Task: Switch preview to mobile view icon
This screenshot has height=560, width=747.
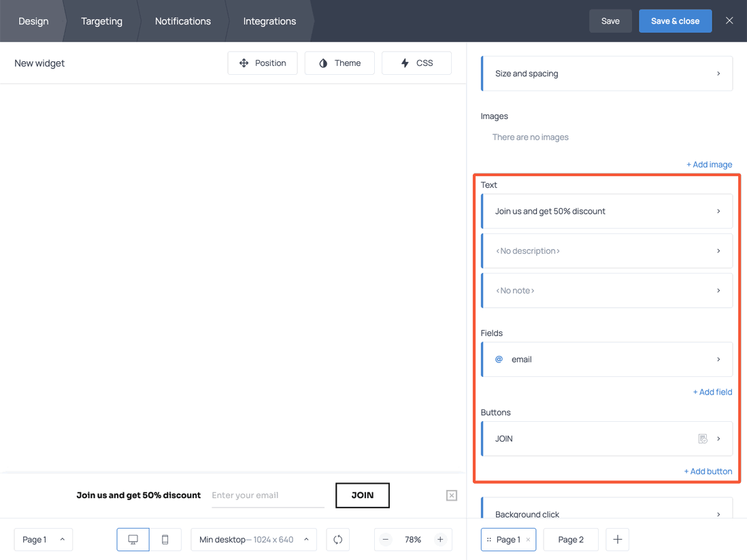Action: 165,539
